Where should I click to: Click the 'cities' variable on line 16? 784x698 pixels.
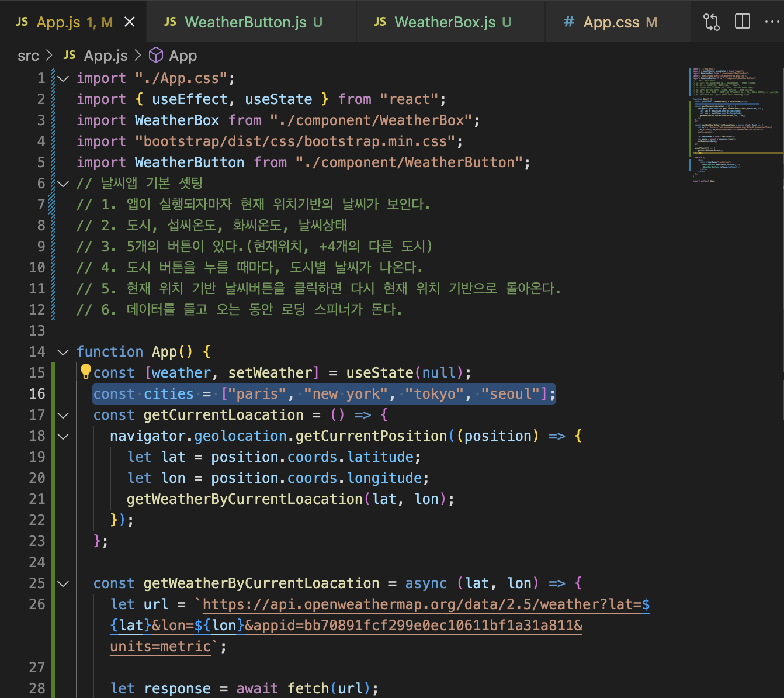(x=169, y=394)
